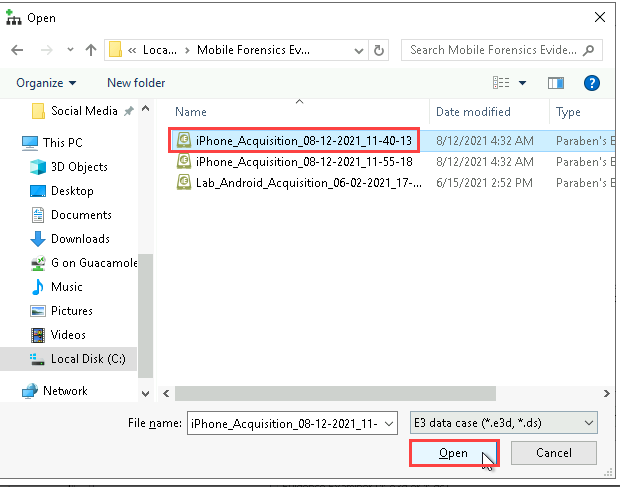
Task: Open Desktop in navigation pane
Action: 72,191
